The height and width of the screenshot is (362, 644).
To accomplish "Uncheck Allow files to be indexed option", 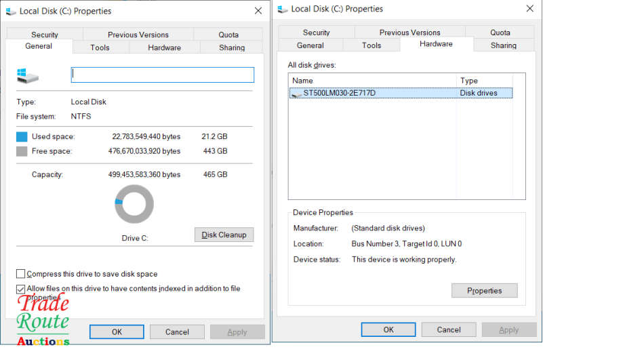I will coord(21,289).
